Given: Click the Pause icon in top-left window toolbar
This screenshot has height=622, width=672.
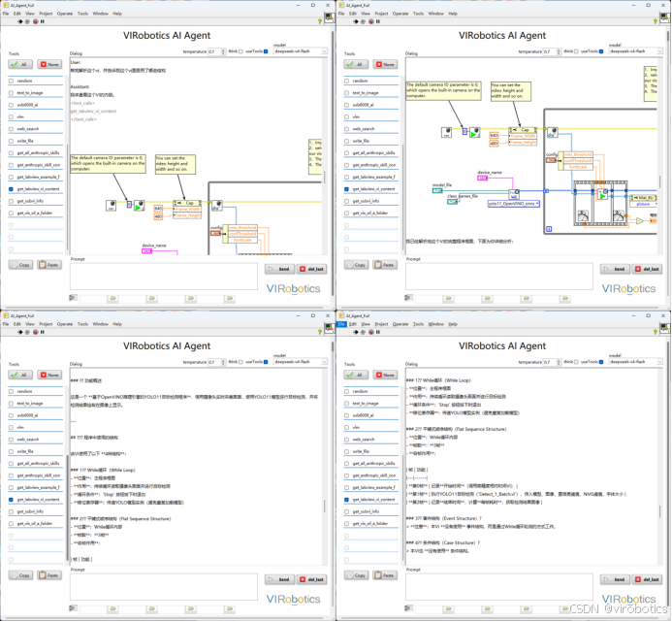Looking at the screenshot, I should click(x=43, y=21).
